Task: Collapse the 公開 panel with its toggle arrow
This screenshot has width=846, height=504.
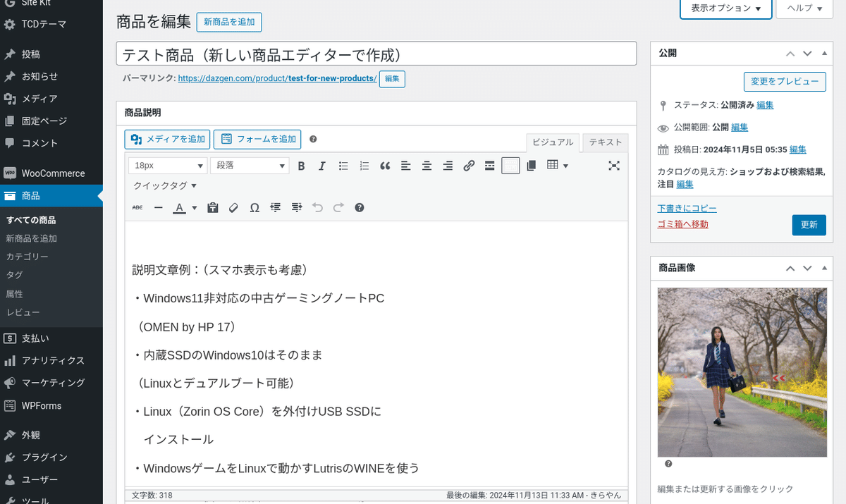Action: tap(824, 54)
